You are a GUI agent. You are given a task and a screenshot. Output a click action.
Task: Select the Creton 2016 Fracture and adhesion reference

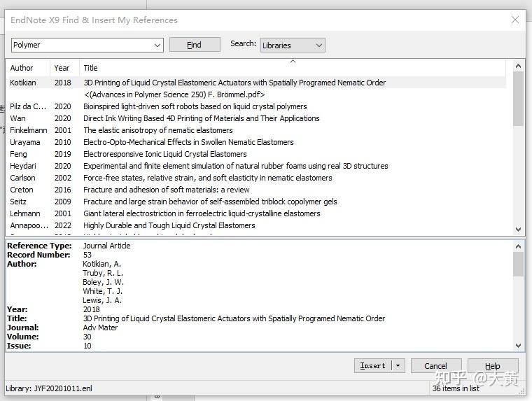click(x=256, y=190)
